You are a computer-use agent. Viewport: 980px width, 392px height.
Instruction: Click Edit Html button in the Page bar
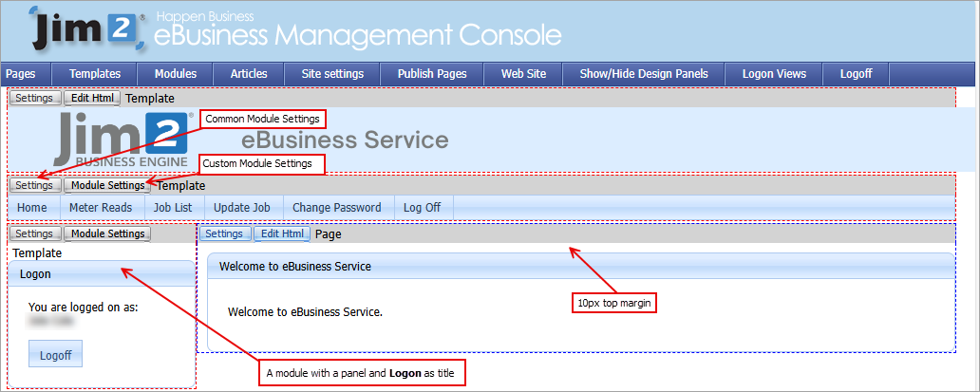coord(282,233)
